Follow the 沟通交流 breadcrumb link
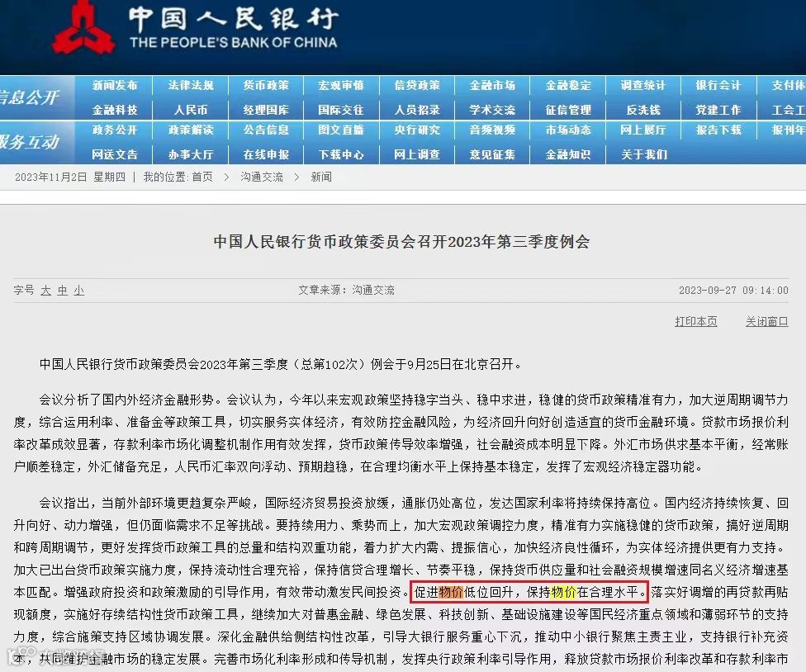Image resolution: width=806 pixels, height=672 pixels. coord(262,177)
